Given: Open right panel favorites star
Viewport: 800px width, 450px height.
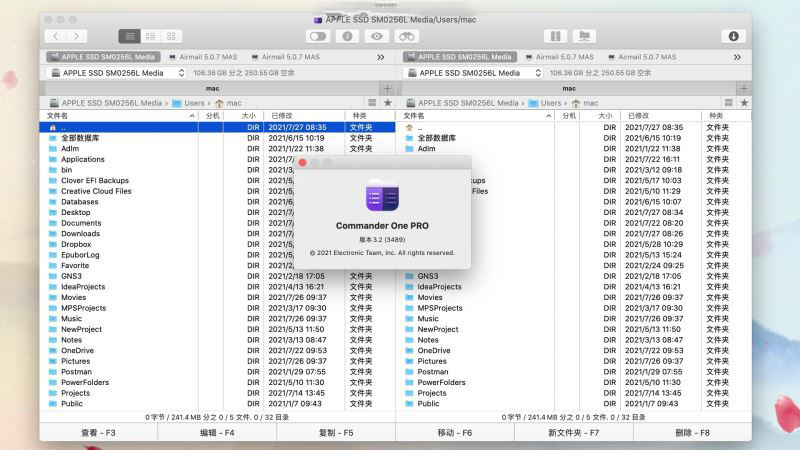Looking at the screenshot, I should tap(744, 103).
